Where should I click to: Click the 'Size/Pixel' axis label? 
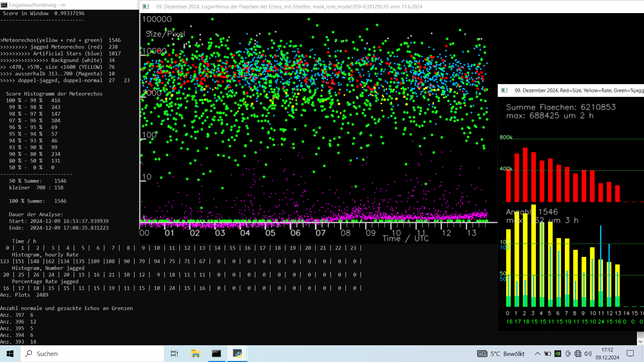[x=165, y=34]
